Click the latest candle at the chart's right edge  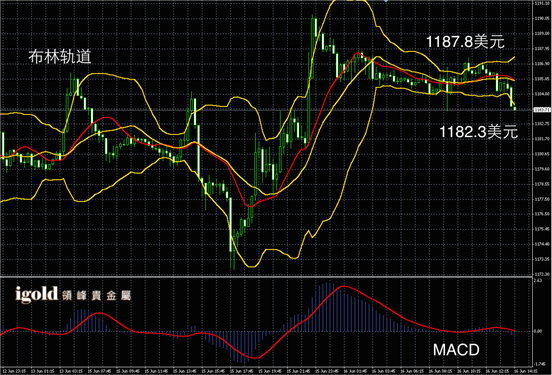[515, 108]
